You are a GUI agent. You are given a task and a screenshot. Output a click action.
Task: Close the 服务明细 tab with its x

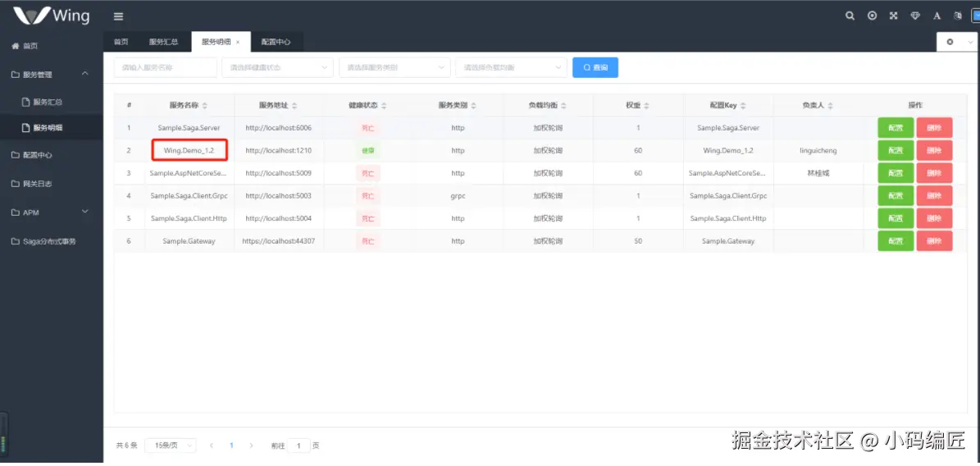238,42
